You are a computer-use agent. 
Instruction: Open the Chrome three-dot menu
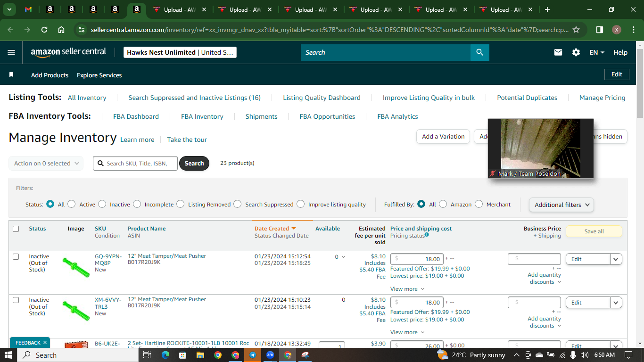coord(633,30)
